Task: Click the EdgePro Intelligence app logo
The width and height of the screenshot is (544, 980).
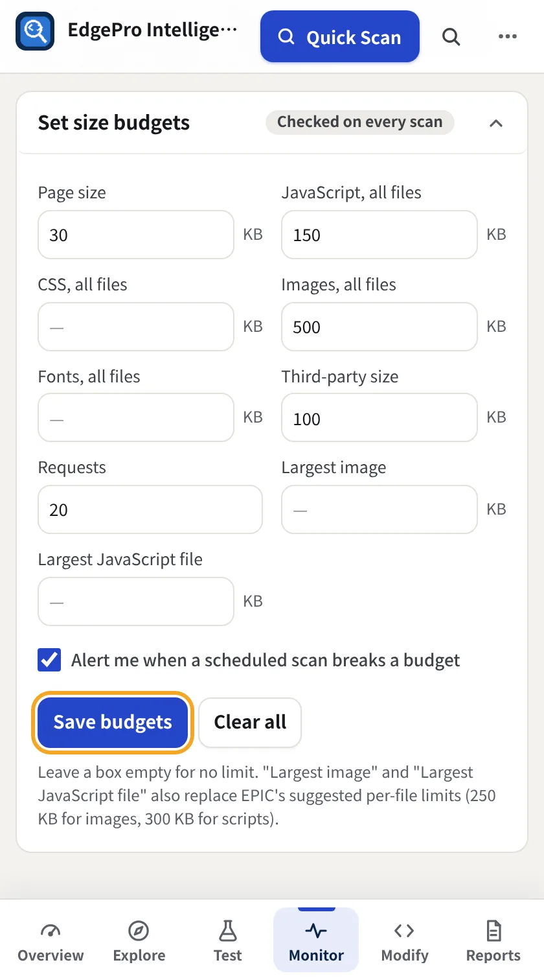Action: (x=35, y=31)
